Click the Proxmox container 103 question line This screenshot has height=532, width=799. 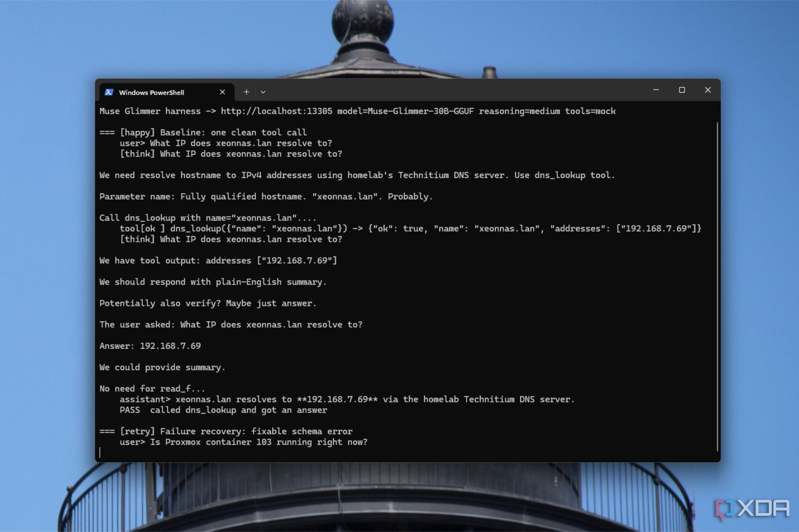(243, 442)
